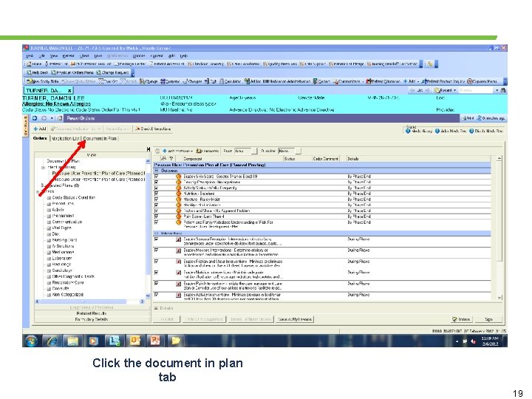Click into the patient Name search field
This screenshot has width=532, height=399.
[477, 90]
